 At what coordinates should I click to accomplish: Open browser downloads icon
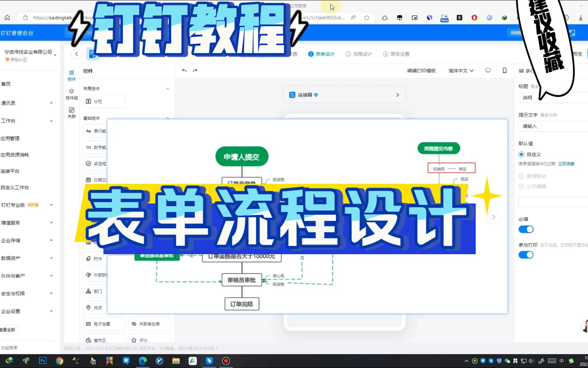581,18
